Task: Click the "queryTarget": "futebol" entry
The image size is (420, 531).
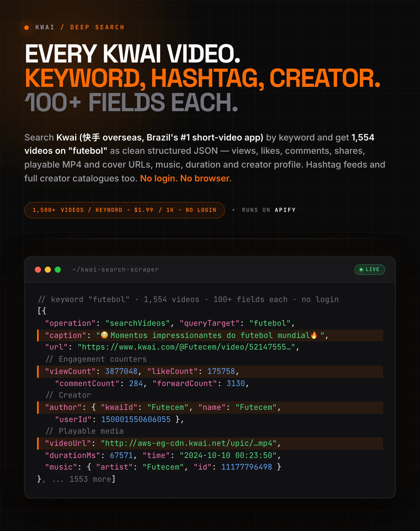Action: 235,323
